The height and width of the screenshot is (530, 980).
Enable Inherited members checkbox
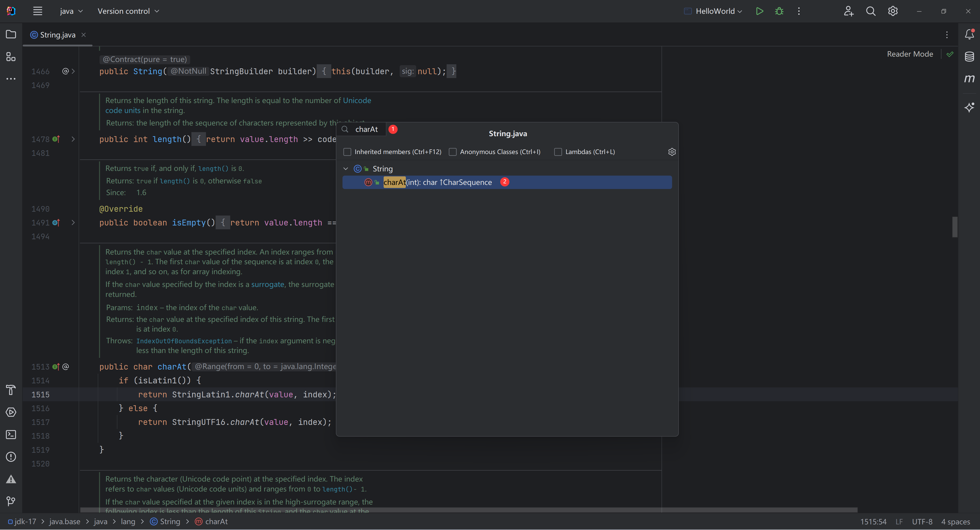347,152
